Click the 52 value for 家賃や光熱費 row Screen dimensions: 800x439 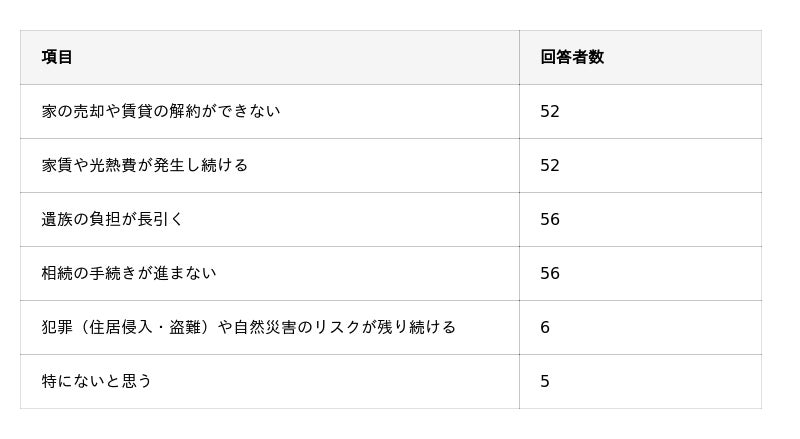(x=550, y=165)
